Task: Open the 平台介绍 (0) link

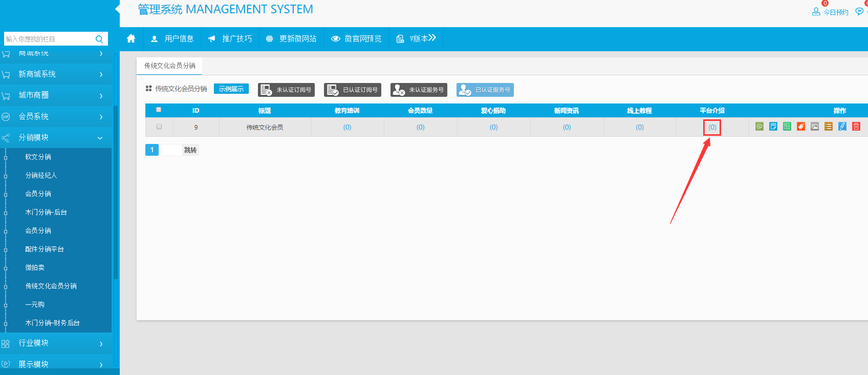Action: [x=712, y=127]
